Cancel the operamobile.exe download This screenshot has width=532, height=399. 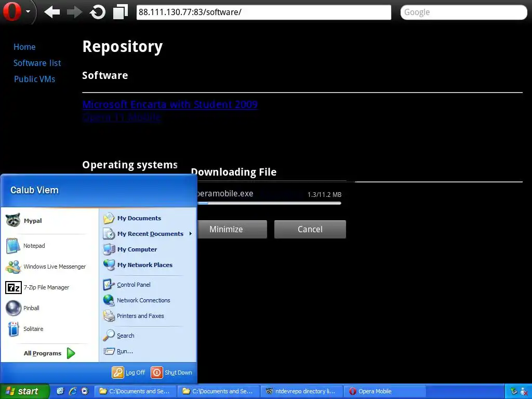(310, 229)
